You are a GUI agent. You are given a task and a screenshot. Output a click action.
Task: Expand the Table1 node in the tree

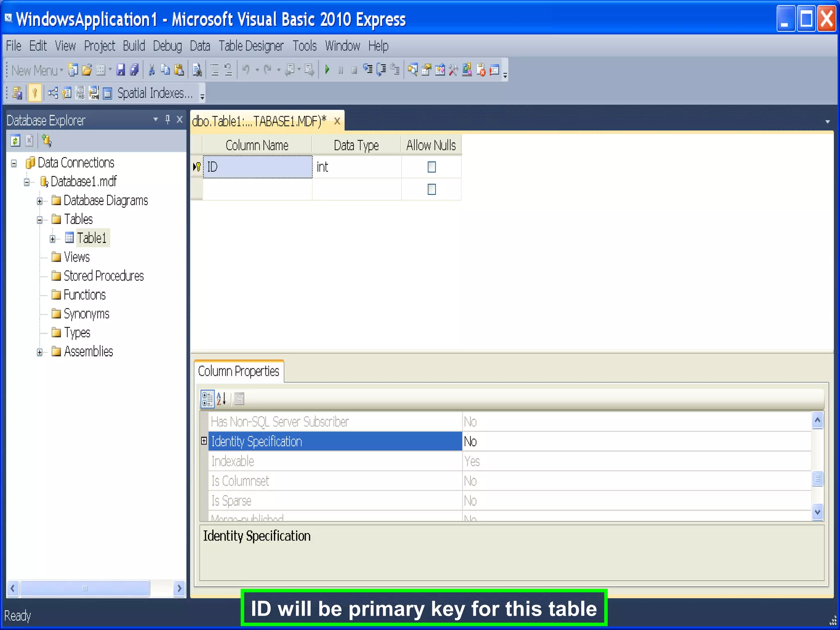click(52, 239)
